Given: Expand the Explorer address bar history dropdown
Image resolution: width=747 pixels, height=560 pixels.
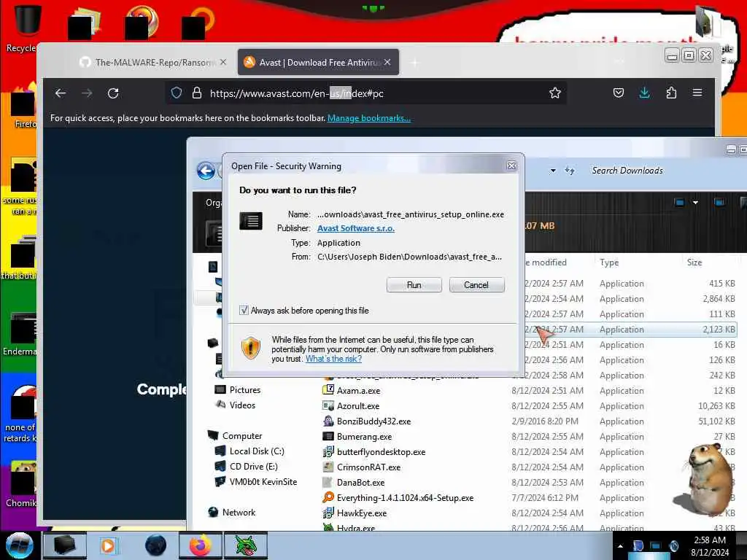Looking at the screenshot, I should [553, 171].
